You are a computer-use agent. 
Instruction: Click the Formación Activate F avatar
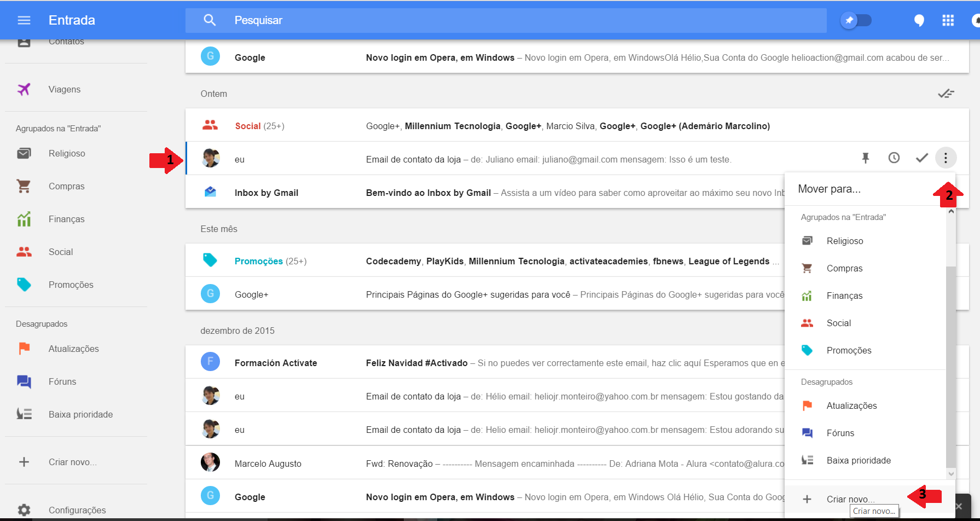210,362
